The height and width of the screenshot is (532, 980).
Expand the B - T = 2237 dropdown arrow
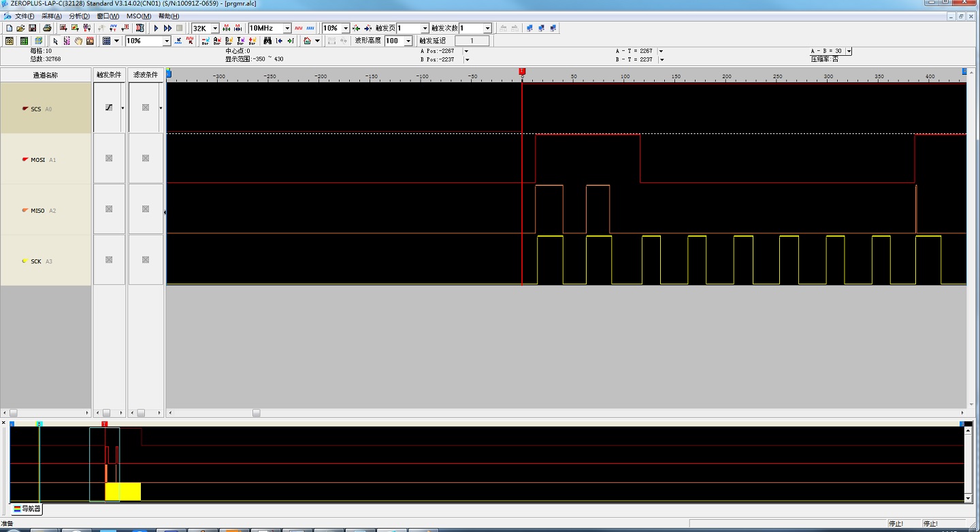pos(661,59)
